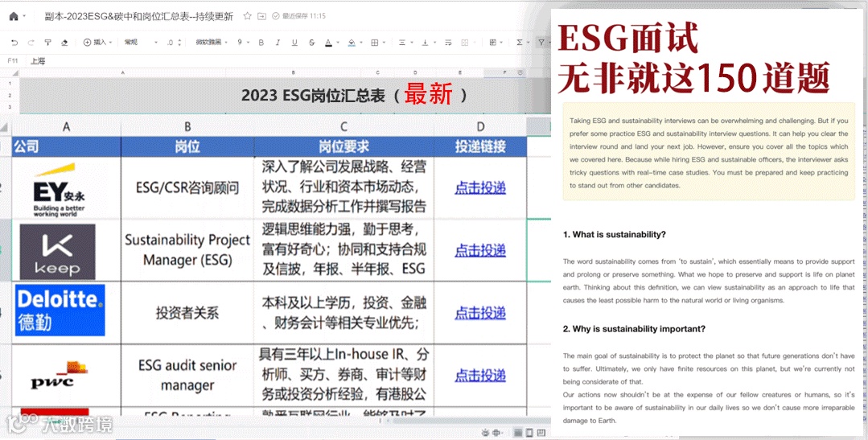
Task: Insert a sum with the Σ icon
Action: pyautogui.click(x=519, y=43)
